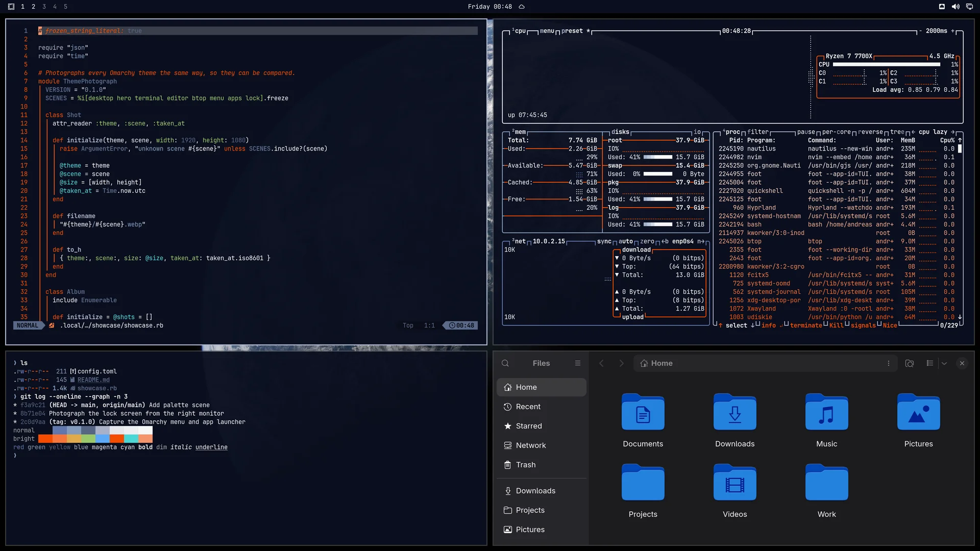Open the Pictures bookmark in sidebar
Viewport: 980px width, 551px height.
coord(542,530)
